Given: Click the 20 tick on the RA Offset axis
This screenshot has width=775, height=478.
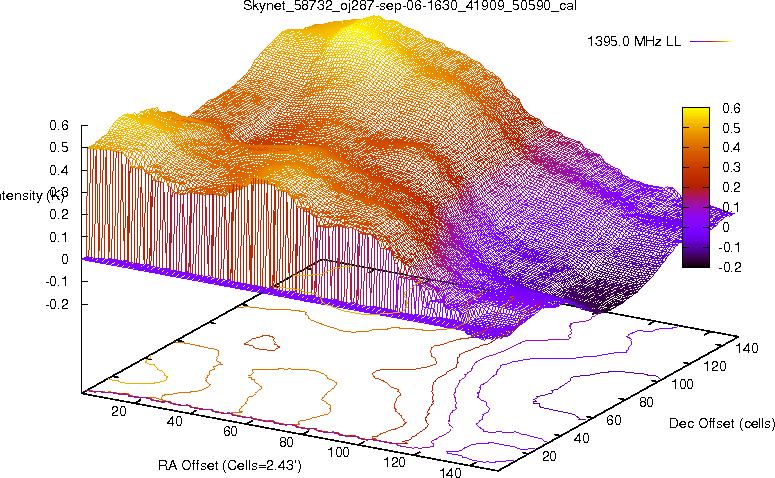Looking at the screenshot, I should click(119, 411).
